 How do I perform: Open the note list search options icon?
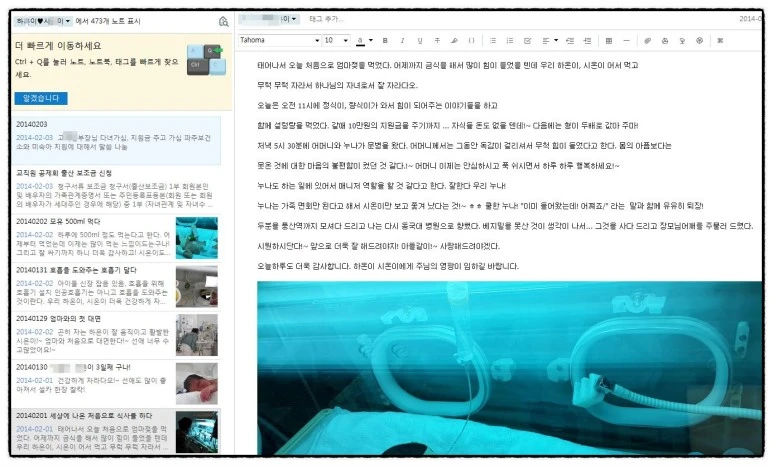coord(223,21)
